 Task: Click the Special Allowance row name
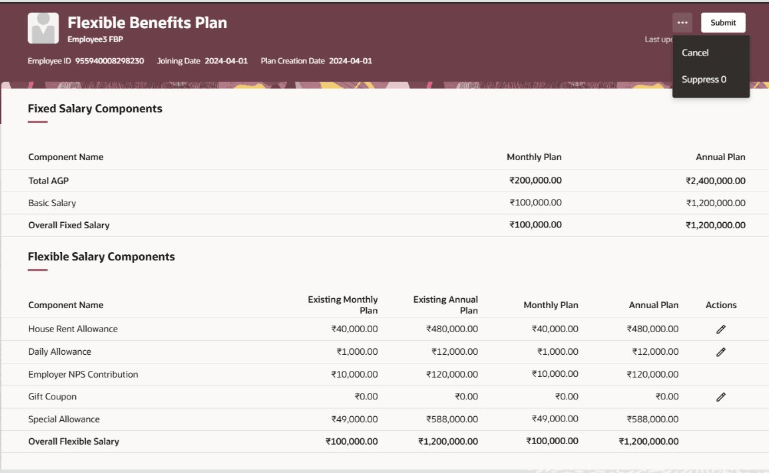[x=64, y=419]
